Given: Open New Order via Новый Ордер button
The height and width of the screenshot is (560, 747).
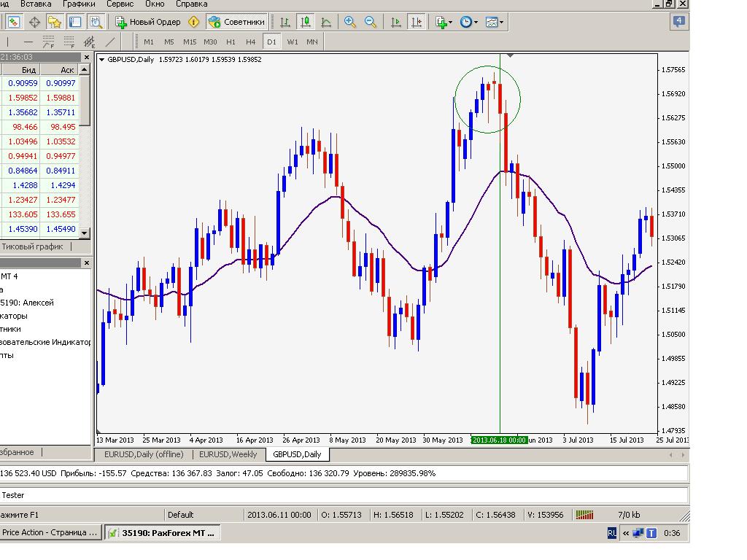Looking at the screenshot, I should point(148,22).
